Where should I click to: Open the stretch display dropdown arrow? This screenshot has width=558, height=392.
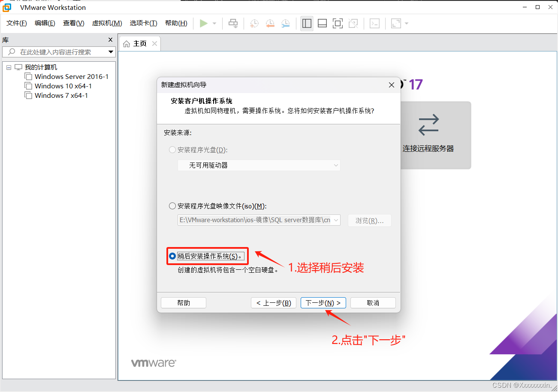[x=407, y=23]
